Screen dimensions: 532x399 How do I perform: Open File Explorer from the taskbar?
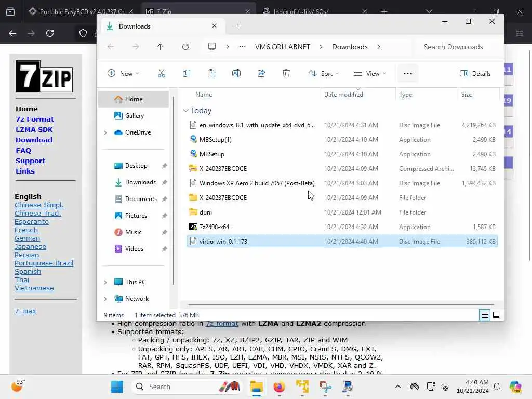coord(257,387)
